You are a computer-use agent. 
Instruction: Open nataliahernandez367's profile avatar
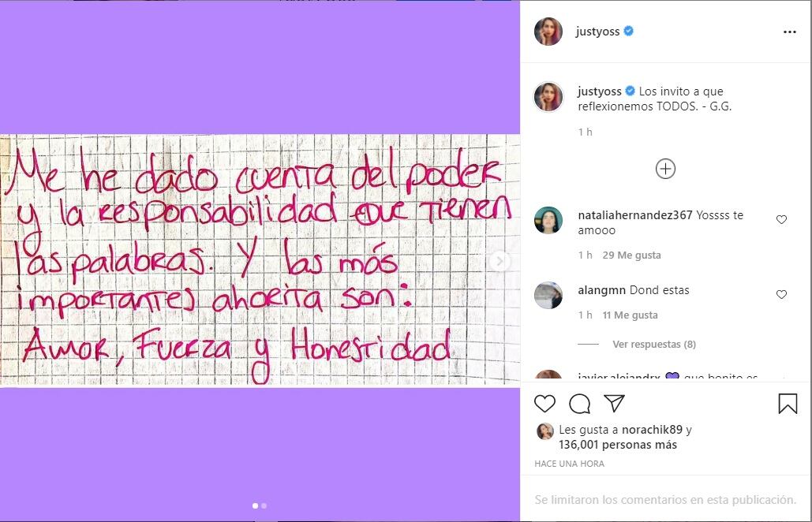click(x=548, y=220)
